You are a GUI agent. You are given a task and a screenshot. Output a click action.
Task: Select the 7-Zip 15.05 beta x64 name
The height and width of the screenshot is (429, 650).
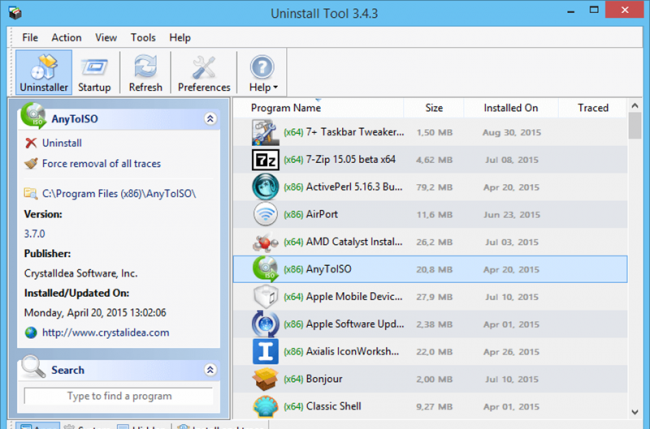tap(351, 160)
